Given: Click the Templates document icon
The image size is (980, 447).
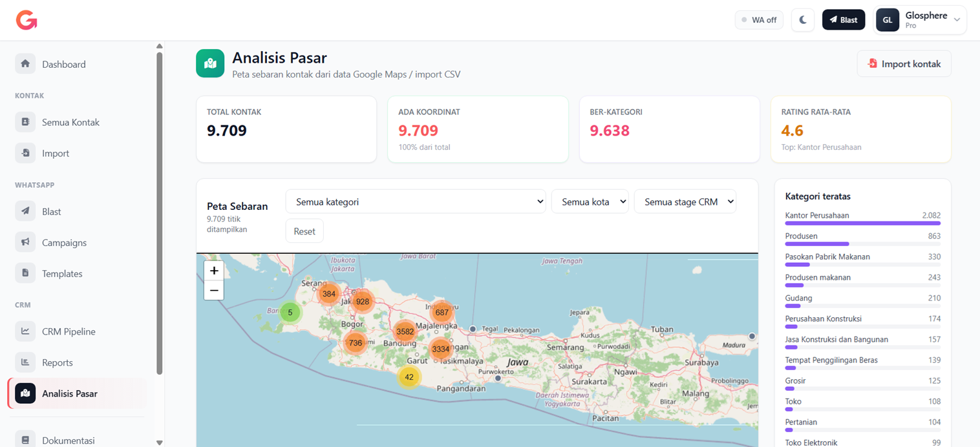Looking at the screenshot, I should [25, 273].
